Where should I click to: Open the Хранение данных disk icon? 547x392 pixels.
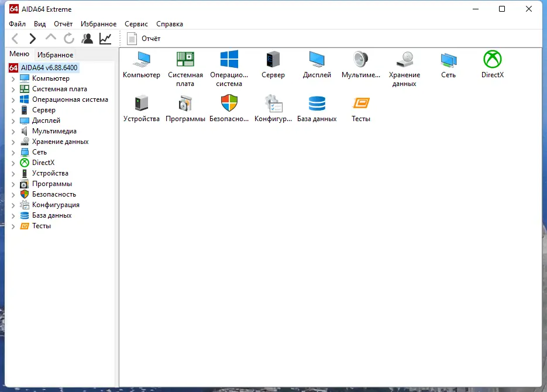[x=404, y=60]
